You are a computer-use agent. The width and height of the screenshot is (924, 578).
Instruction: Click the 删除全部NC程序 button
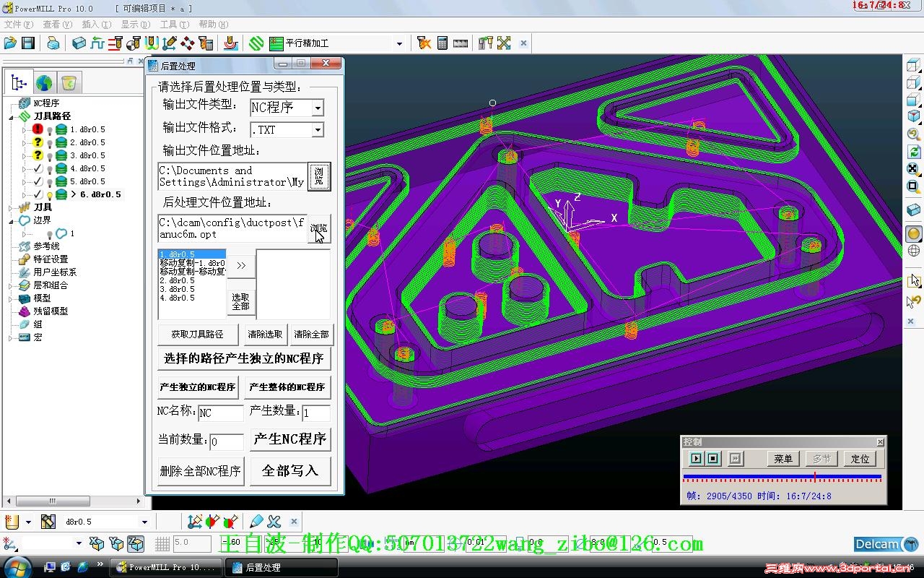(201, 471)
